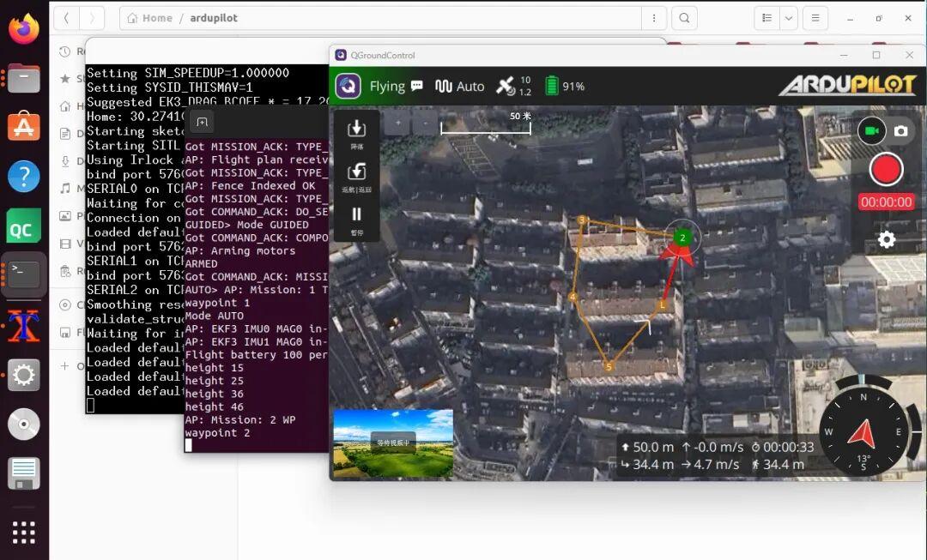Click the ardupilot path segment in Files
Screen dimensions: 927x560
(214, 18)
